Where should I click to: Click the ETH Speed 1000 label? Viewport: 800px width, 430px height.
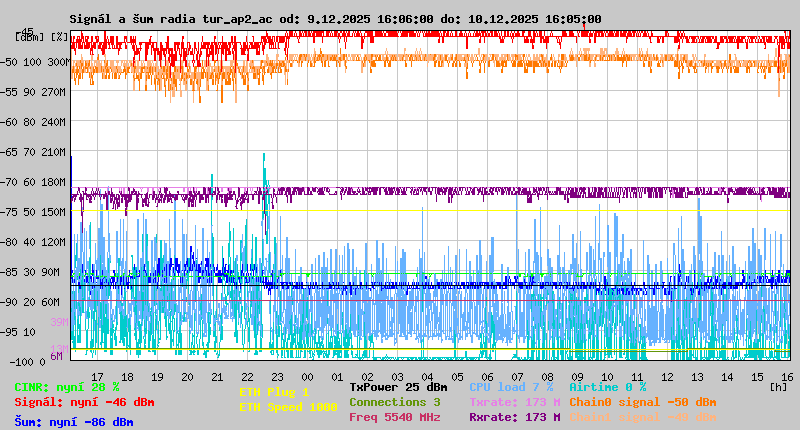[x=288, y=407]
